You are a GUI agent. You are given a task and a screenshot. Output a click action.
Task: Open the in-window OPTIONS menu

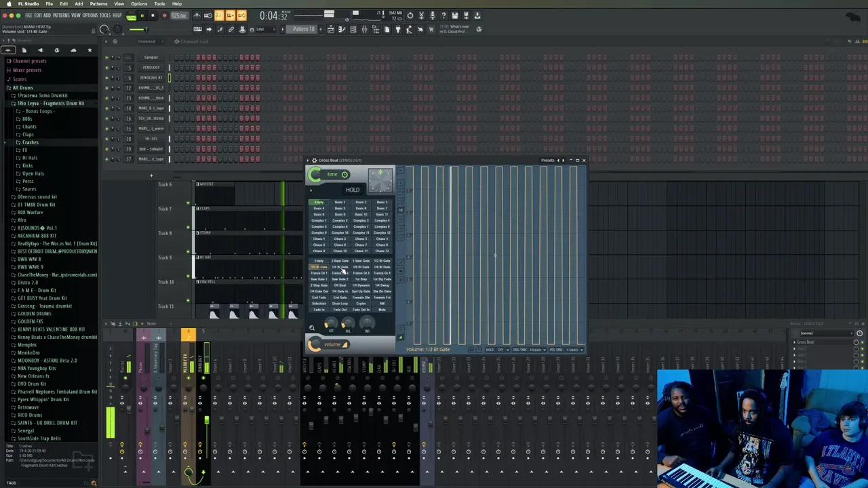coord(90,15)
